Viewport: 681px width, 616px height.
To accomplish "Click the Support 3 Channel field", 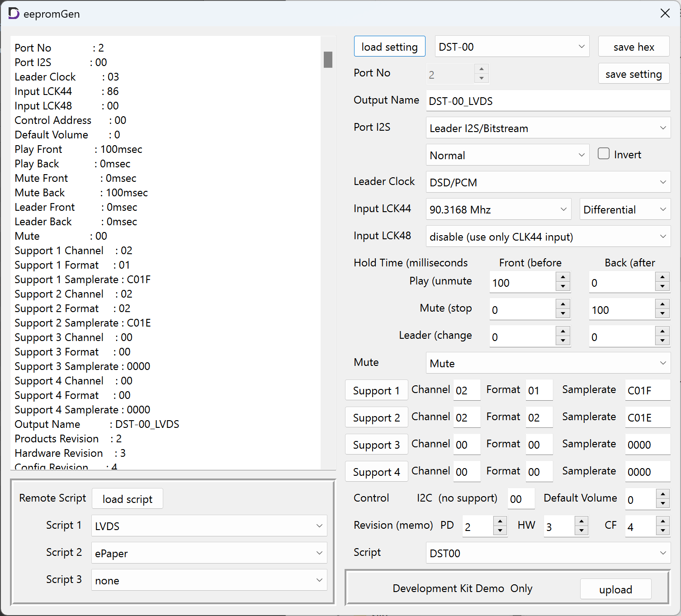I will point(467,445).
